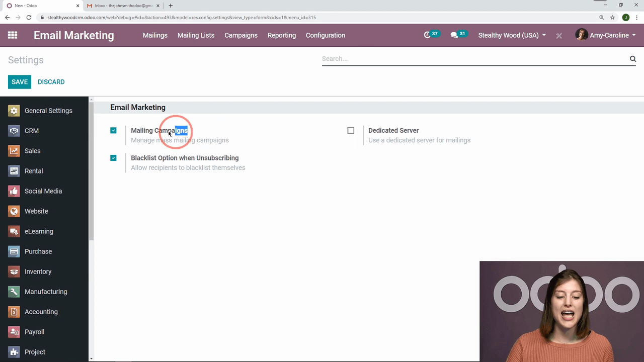
Task: Uncheck the Mailing Campaigns checkbox
Action: click(x=113, y=130)
